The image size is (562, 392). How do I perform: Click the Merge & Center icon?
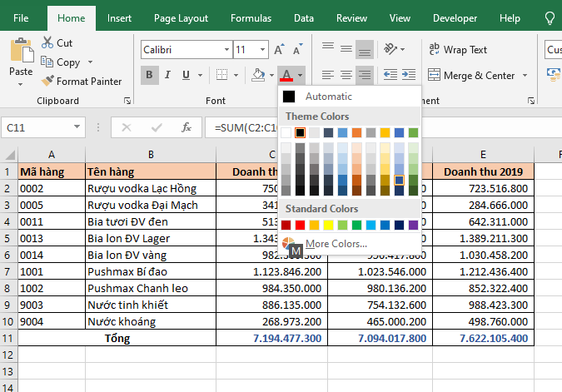(x=434, y=76)
